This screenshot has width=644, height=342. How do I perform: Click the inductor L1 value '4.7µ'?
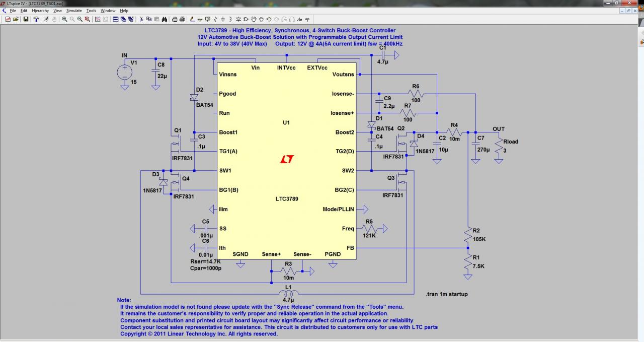[289, 300]
